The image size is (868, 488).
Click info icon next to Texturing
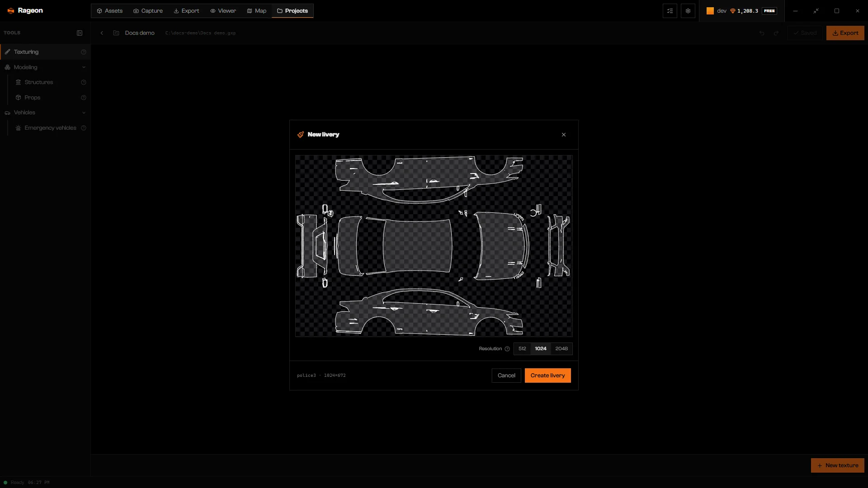84,52
